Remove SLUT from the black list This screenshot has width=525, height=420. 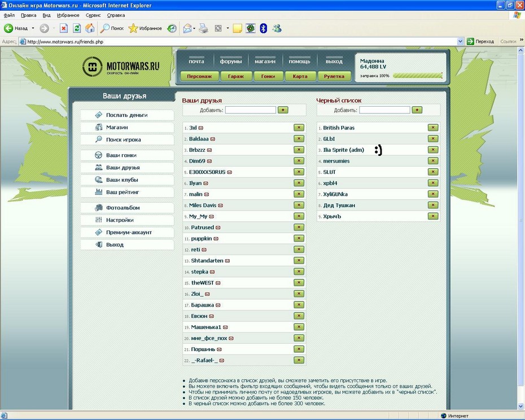(x=433, y=172)
